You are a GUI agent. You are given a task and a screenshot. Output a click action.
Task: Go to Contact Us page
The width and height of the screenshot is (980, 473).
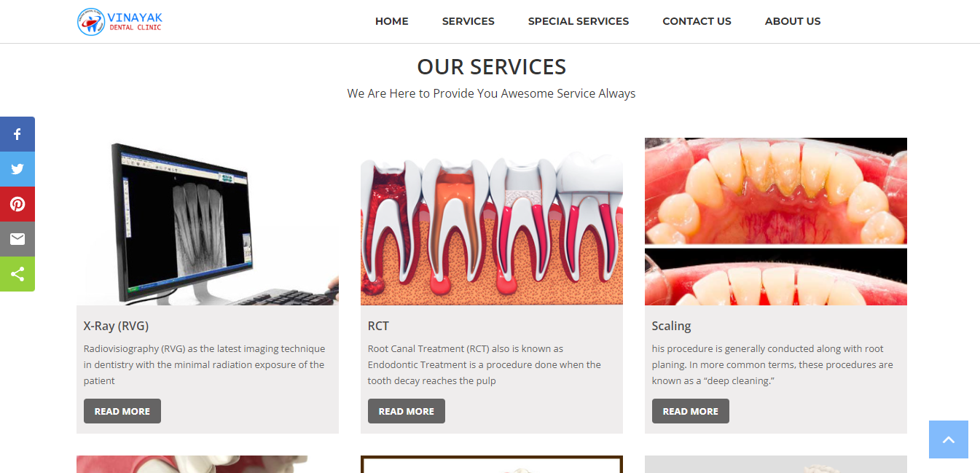coord(697,21)
